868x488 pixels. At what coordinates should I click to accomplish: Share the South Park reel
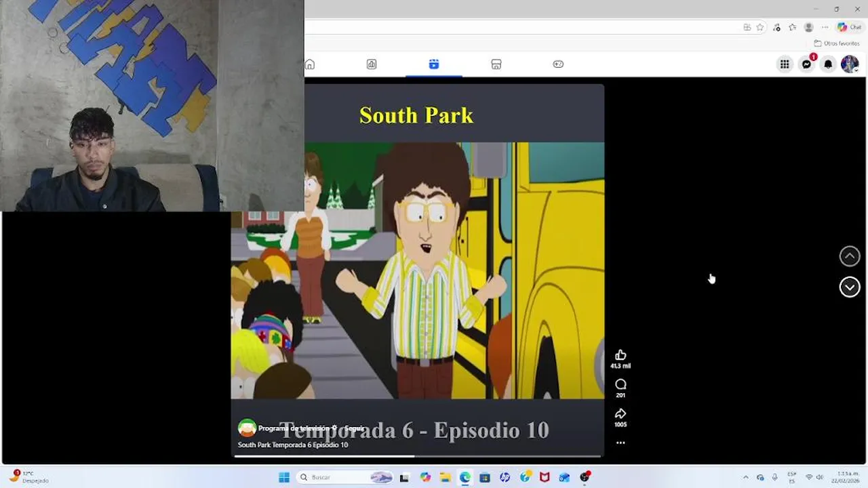pos(620,413)
